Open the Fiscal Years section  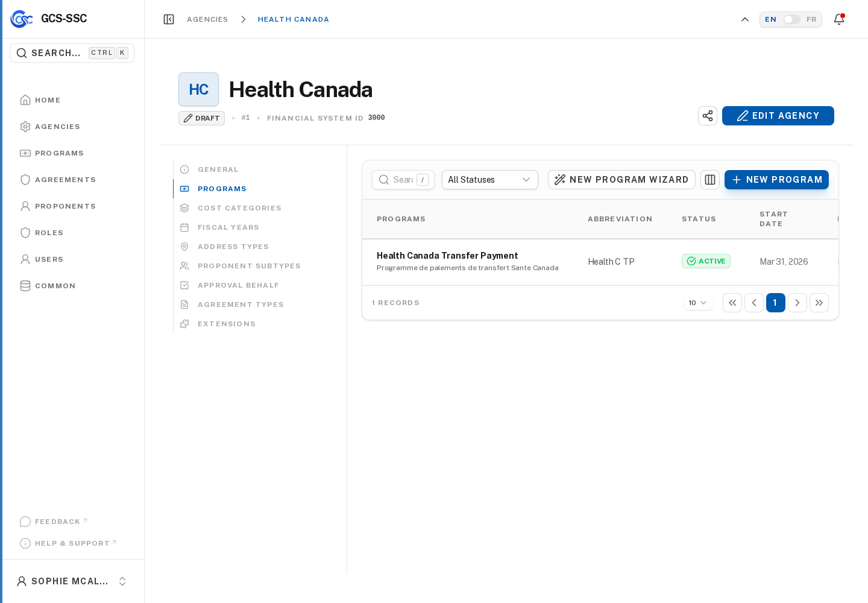228,227
